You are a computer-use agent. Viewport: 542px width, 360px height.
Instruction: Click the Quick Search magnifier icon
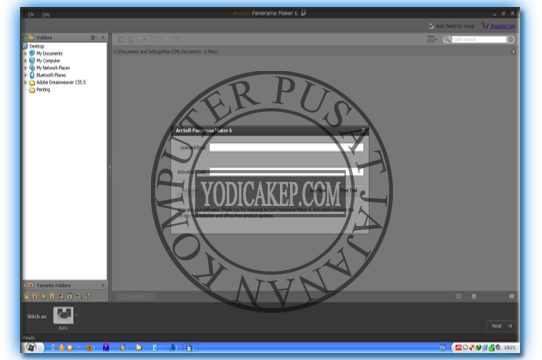(447, 39)
